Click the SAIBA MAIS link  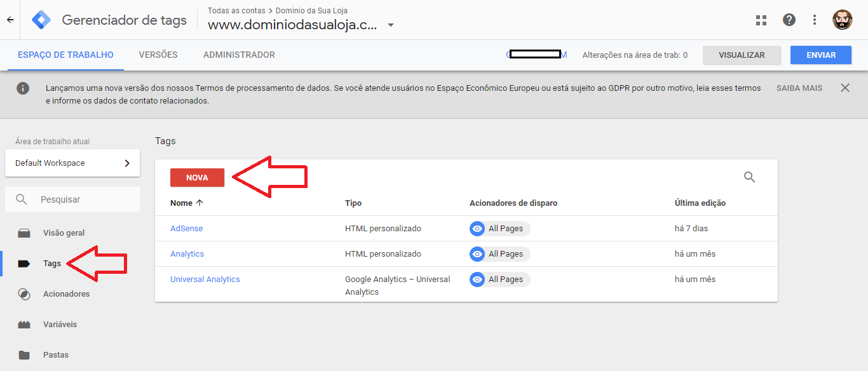799,88
